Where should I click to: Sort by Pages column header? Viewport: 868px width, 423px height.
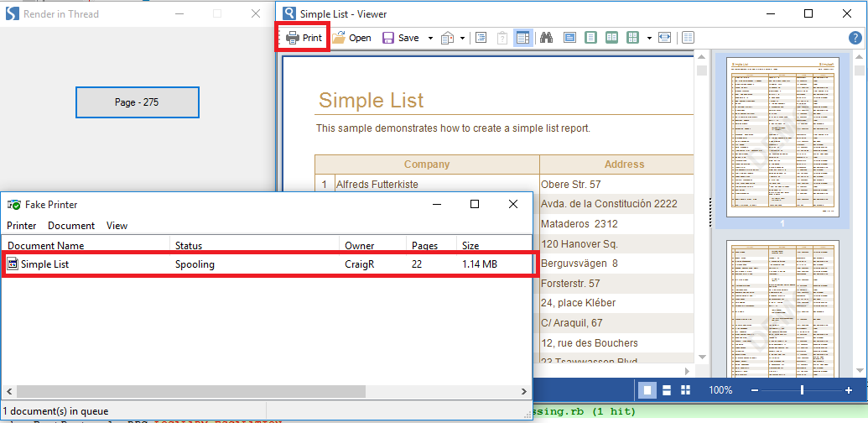point(432,245)
